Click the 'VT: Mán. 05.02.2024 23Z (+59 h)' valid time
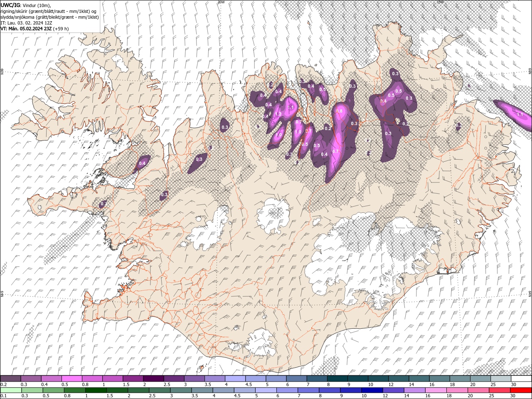 [x=35, y=29]
